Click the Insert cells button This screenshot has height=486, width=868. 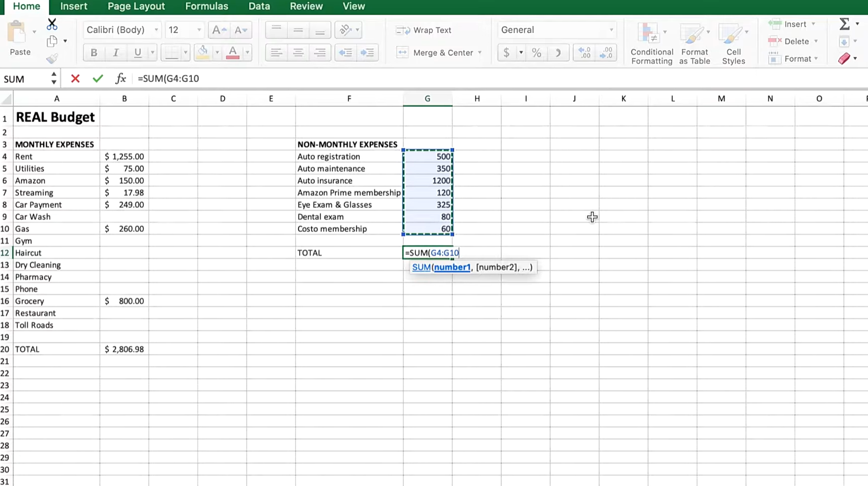[792, 24]
